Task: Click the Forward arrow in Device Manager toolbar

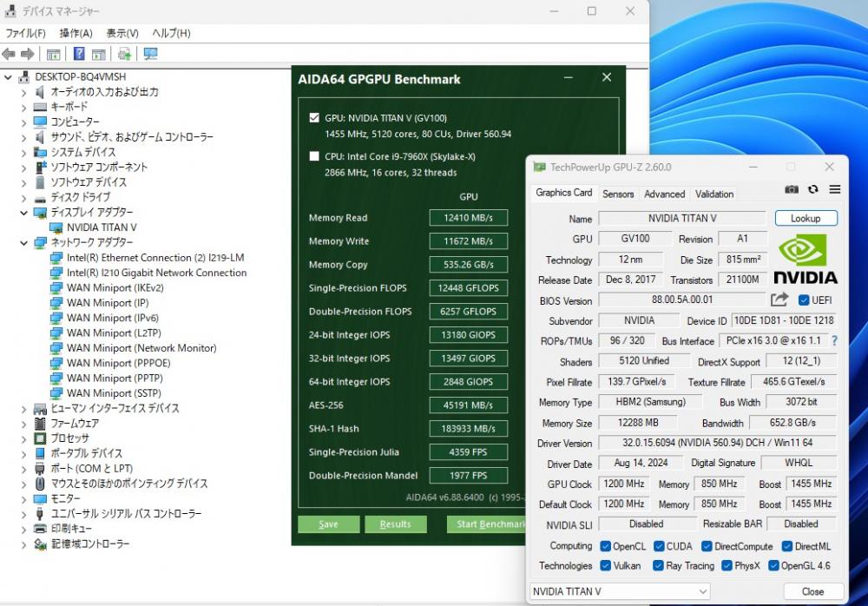Action: click(27, 54)
